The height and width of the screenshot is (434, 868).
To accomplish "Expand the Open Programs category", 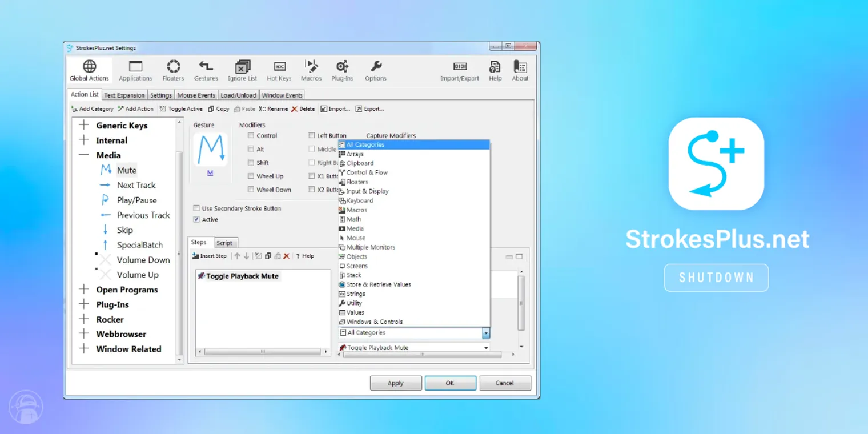I will [84, 290].
